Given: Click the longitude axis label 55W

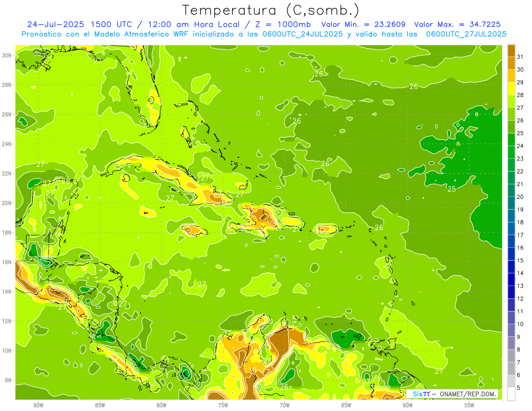Looking at the screenshot, I should (x=469, y=405).
